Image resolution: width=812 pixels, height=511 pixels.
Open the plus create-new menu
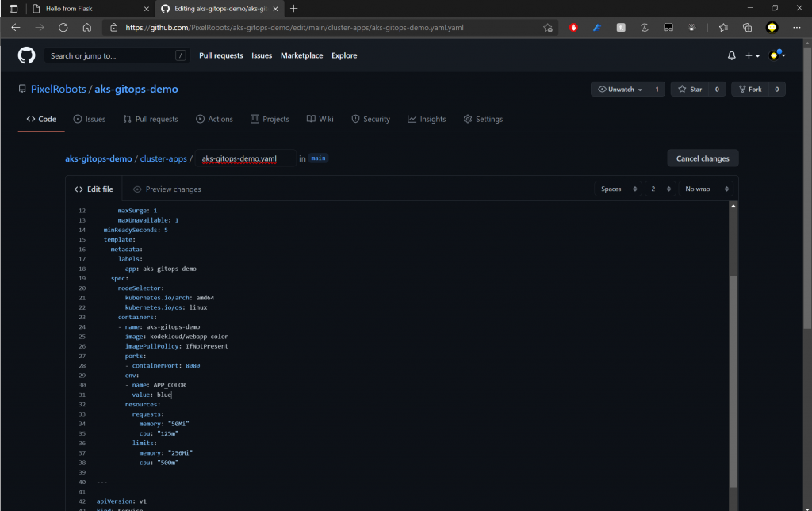coord(752,55)
